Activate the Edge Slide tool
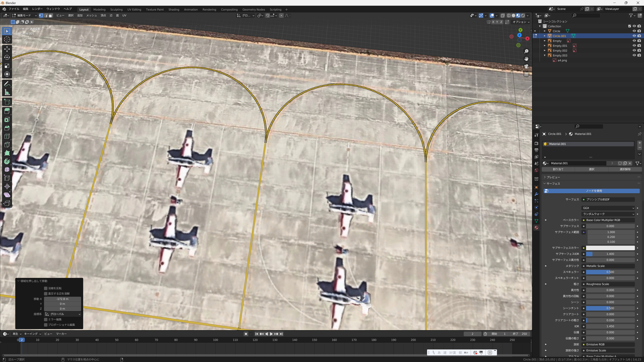Image resolution: width=644 pixels, height=362 pixels. (7, 178)
